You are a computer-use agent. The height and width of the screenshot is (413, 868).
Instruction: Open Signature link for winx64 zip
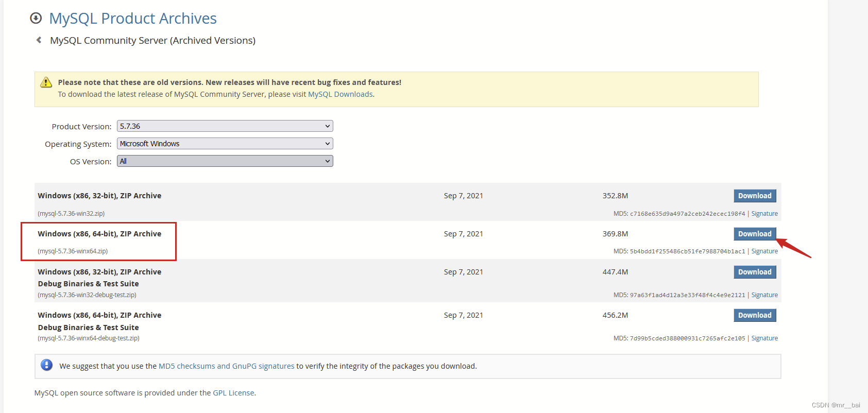point(764,251)
